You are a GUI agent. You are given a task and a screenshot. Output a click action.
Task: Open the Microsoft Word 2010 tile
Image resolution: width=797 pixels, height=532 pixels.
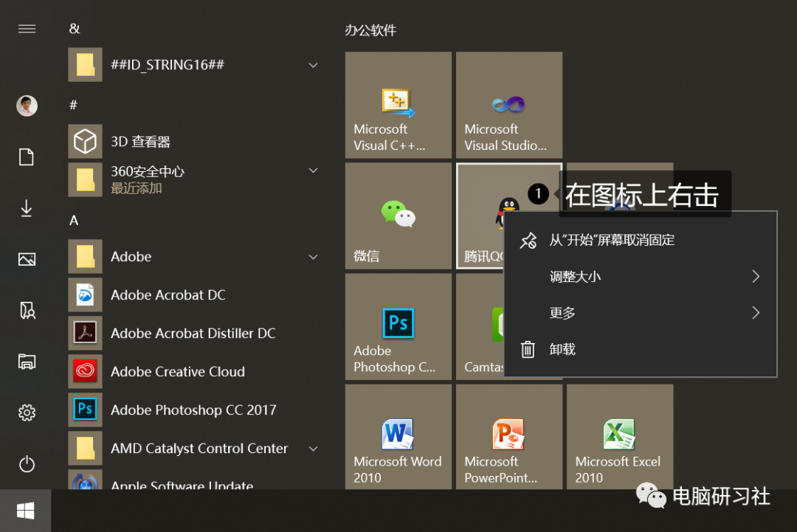click(398, 437)
